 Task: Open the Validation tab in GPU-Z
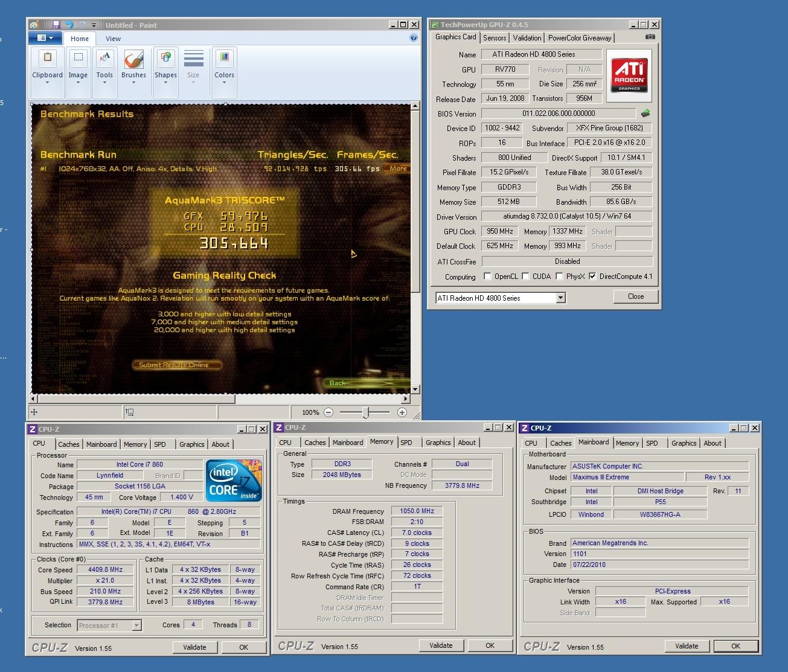pyautogui.click(x=527, y=37)
